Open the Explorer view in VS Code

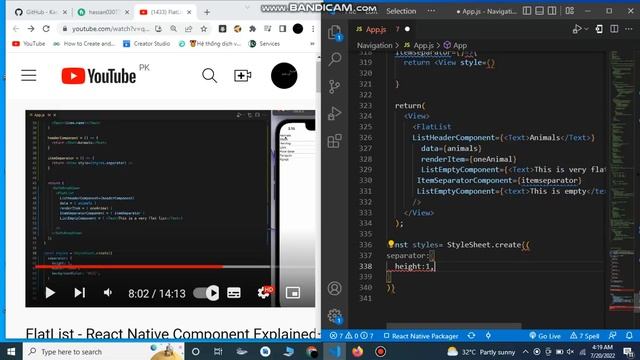(335, 32)
